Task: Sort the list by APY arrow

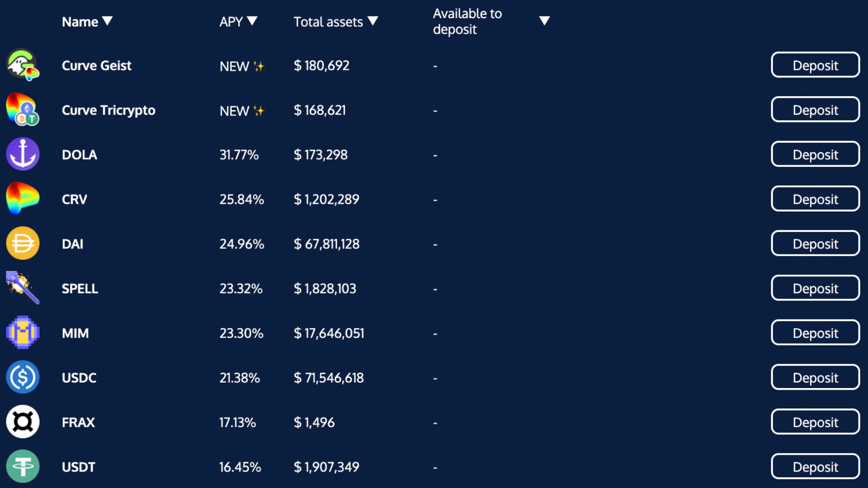Action: (x=252, y=21)
